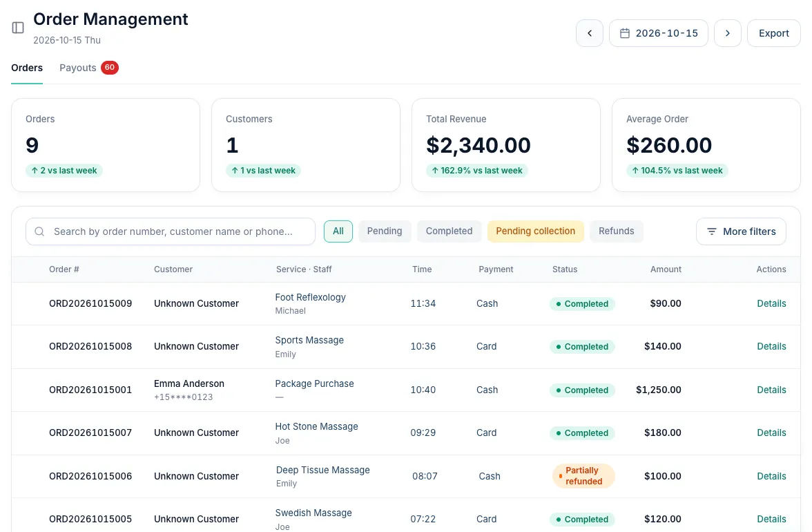Click the Foot Reflexology service
812x532 pixels.
coord(310,297)
